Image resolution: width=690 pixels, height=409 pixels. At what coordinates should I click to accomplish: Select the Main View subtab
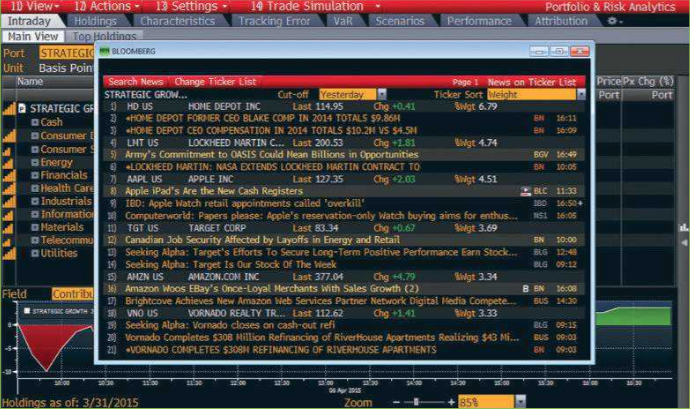[x=33, y=36]
